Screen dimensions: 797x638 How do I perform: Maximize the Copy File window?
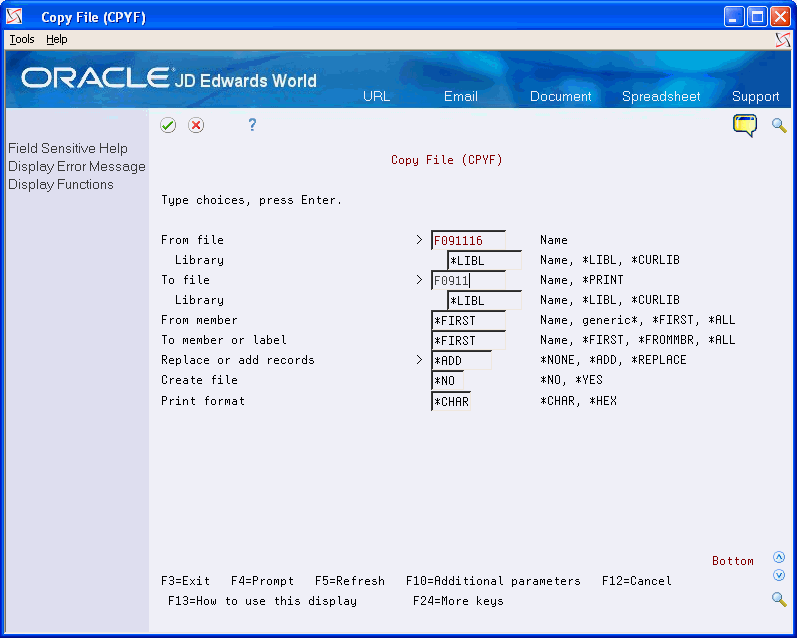click(x=757, y=17)
